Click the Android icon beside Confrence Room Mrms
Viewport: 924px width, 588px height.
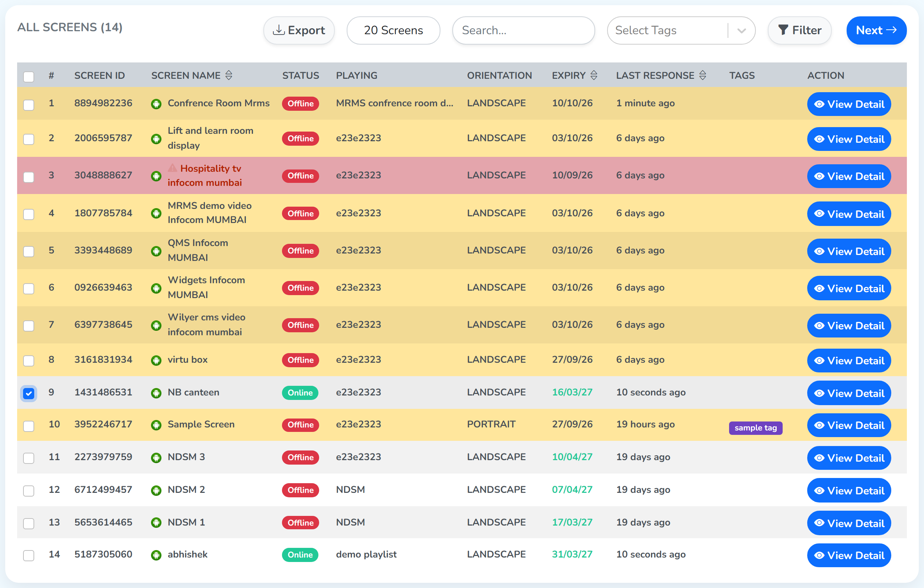click(x=156, y=104)
